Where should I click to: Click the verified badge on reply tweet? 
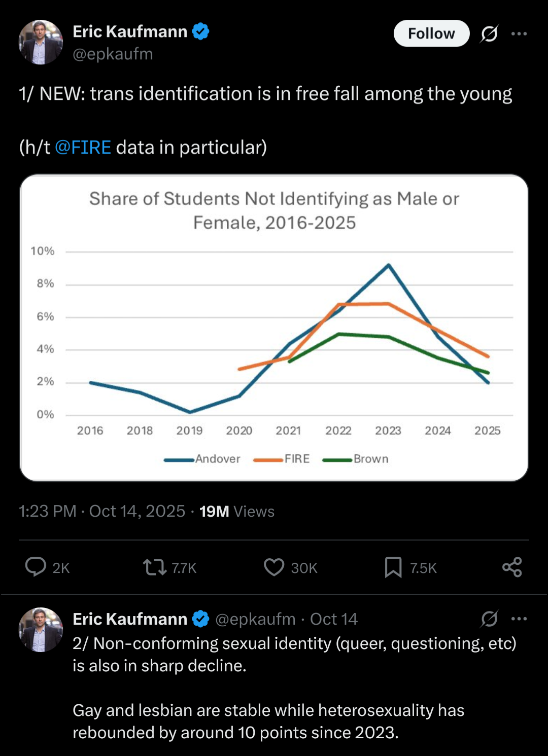[x=201, y=619]
